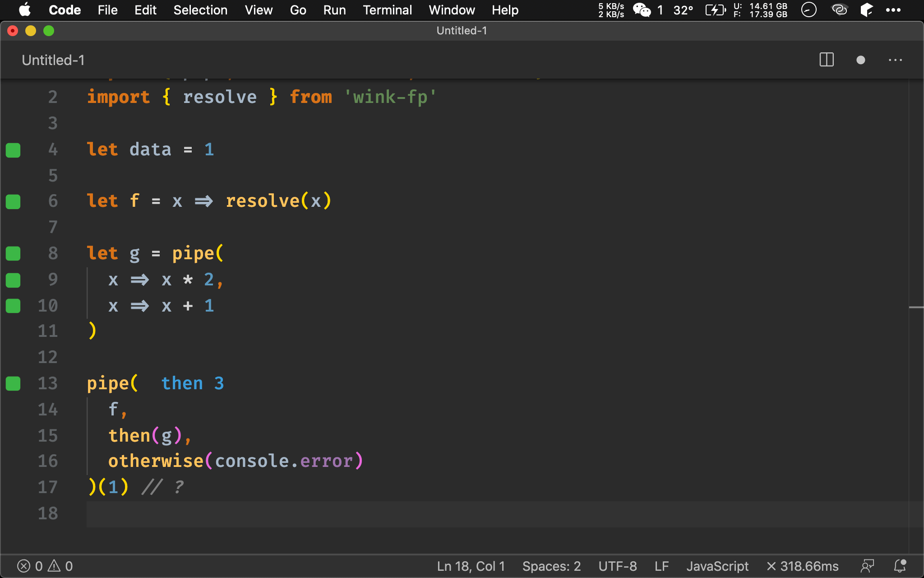924x578 pixels.
Task: Click the unsaved changes dot icon
Action: click(x=860, y=60)
